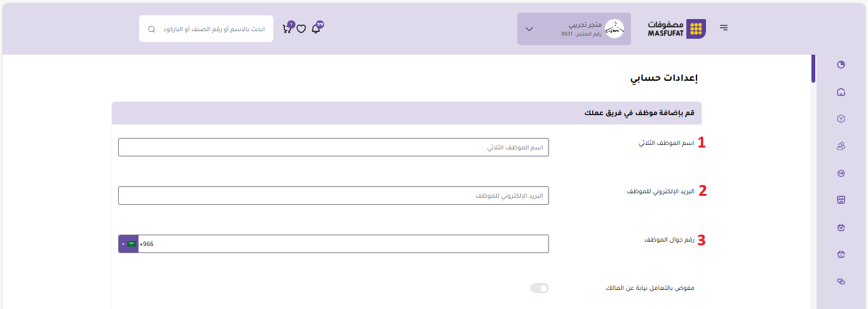The height and width of the screenshot is (309, 868).
Task: Open the products cube sidebar icon
Action: [x=841, y=119]
